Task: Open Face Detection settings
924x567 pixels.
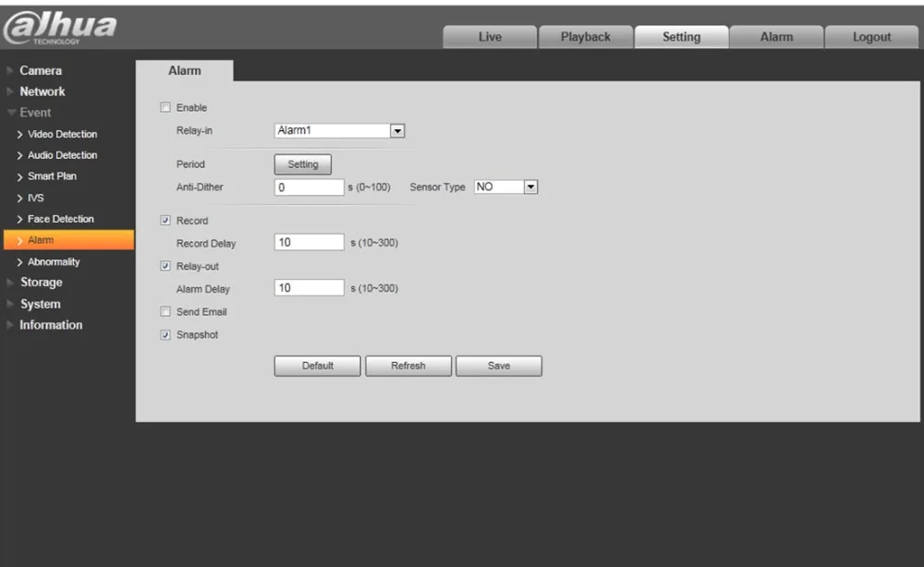Action: pyautogui.click(x=60, y=219)
